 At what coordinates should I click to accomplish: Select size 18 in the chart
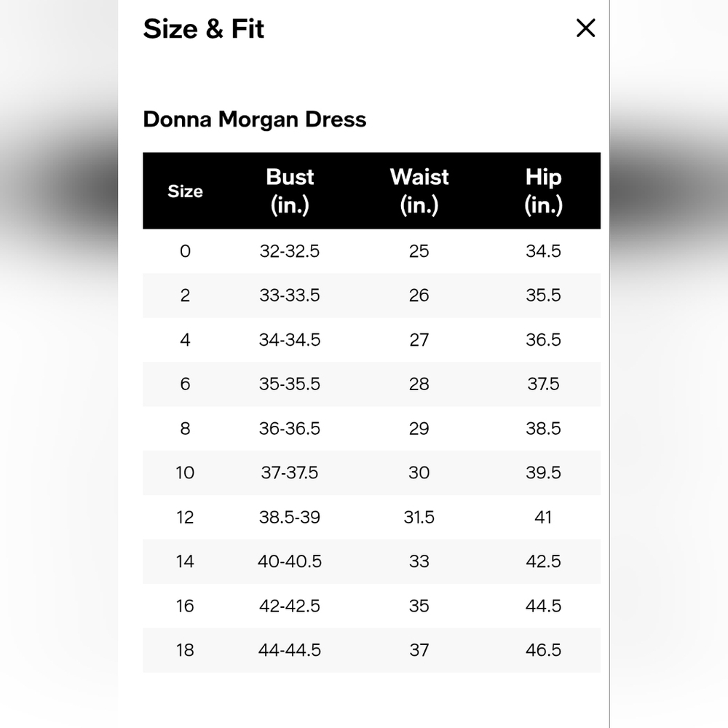click(x=185, y=650)
